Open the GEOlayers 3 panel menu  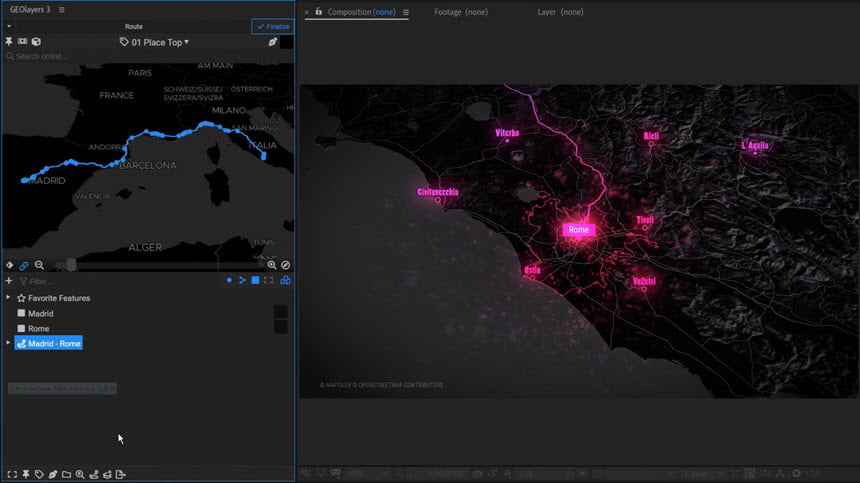pos(61,10)
